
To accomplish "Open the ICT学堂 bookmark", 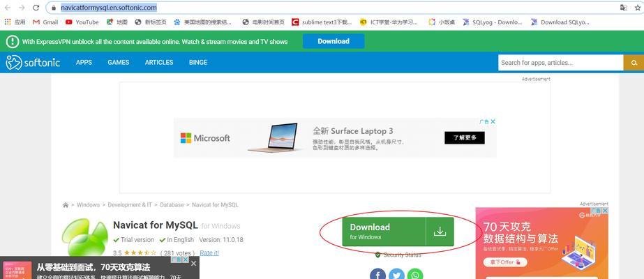I will [x=389, y=22].
